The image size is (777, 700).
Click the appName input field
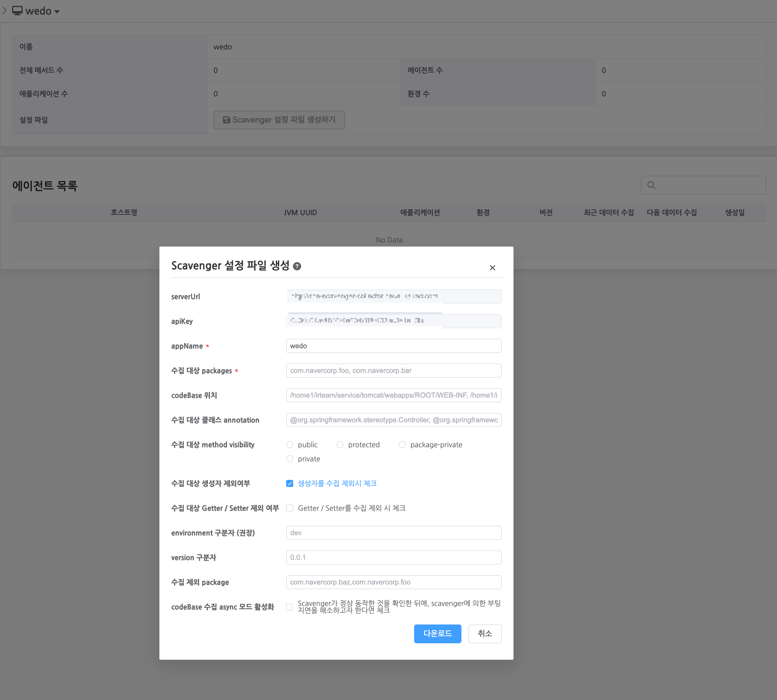393,346
